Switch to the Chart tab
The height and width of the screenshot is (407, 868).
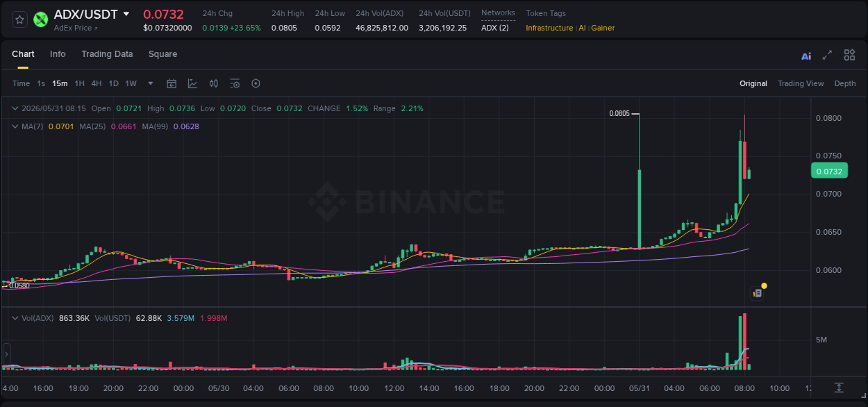click(x=23, y=54)
